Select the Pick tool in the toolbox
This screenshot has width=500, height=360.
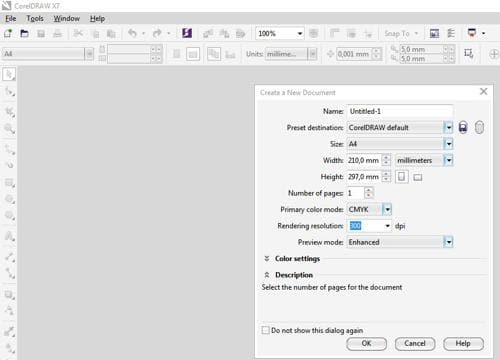(9, 74)
